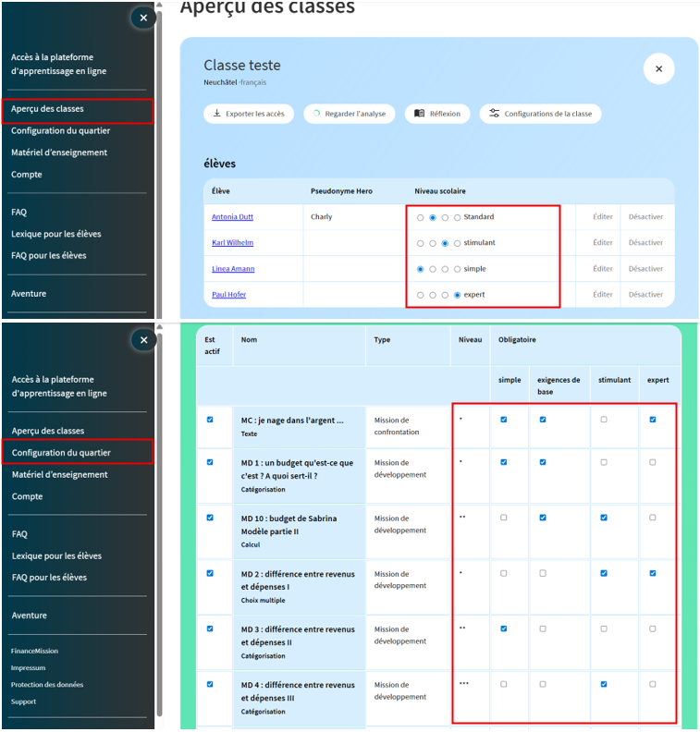Uncheck simple checkbox for MD 3 mission
This screenshot has width=700, height=732.
point(504,628)
